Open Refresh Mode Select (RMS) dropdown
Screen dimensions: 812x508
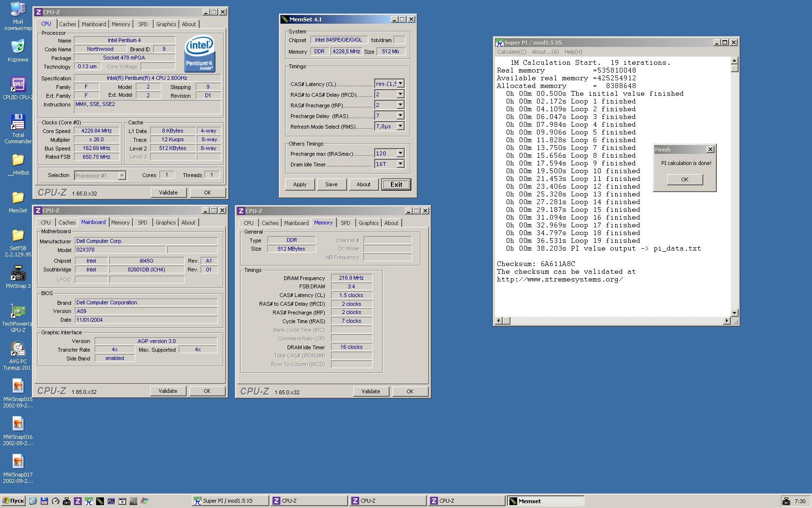point(400,126)
